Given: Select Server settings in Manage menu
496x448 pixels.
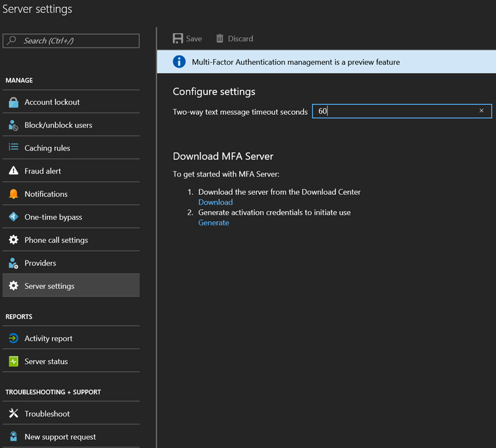Looking at the screenshot, I should coord(49,286).
